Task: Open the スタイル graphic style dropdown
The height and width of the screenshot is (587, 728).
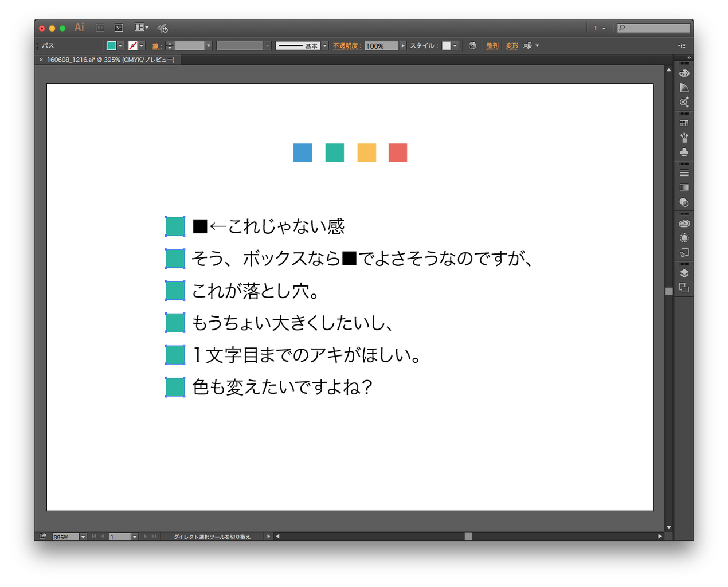Action: 455,46
